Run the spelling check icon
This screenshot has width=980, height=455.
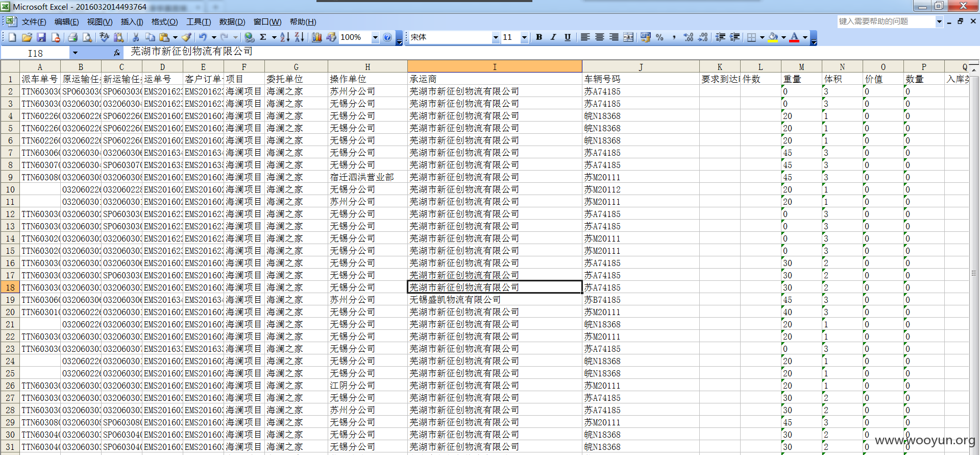(x=105, y=37)
